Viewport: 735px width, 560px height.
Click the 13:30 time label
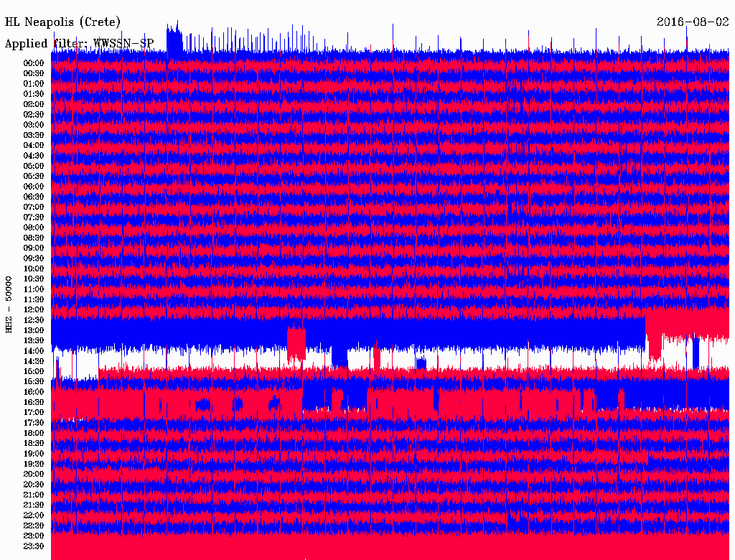tap(34, 340)
